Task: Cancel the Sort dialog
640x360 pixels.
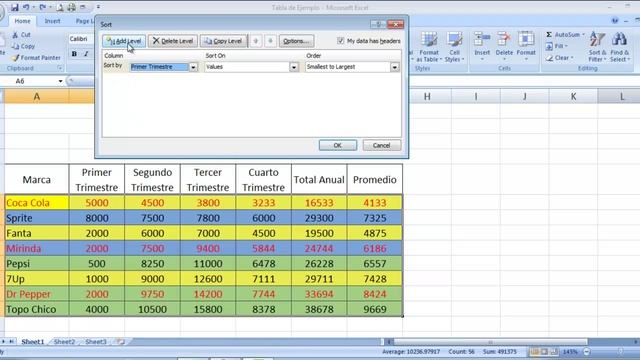Action: [x=382, y=145]
